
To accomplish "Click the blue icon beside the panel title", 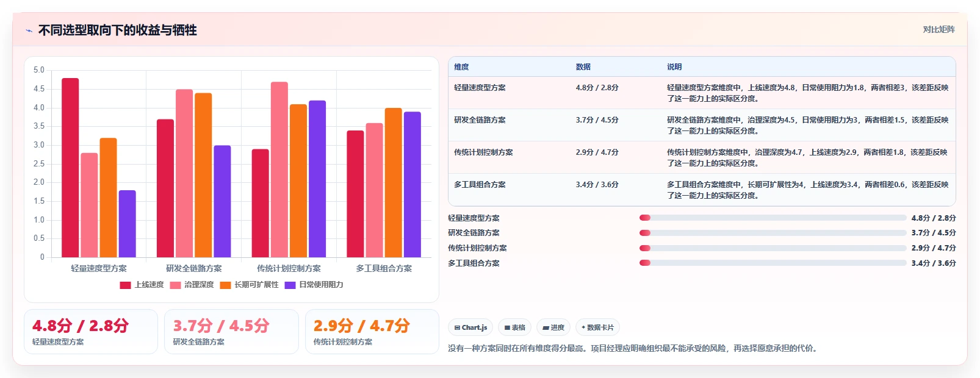I will [x=29, y=30].
